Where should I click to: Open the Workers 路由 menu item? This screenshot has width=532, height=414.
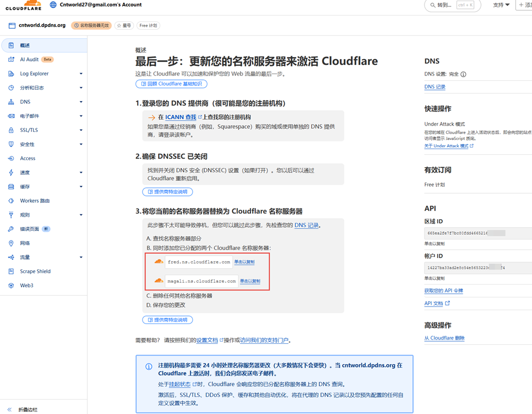click(45, 201)
